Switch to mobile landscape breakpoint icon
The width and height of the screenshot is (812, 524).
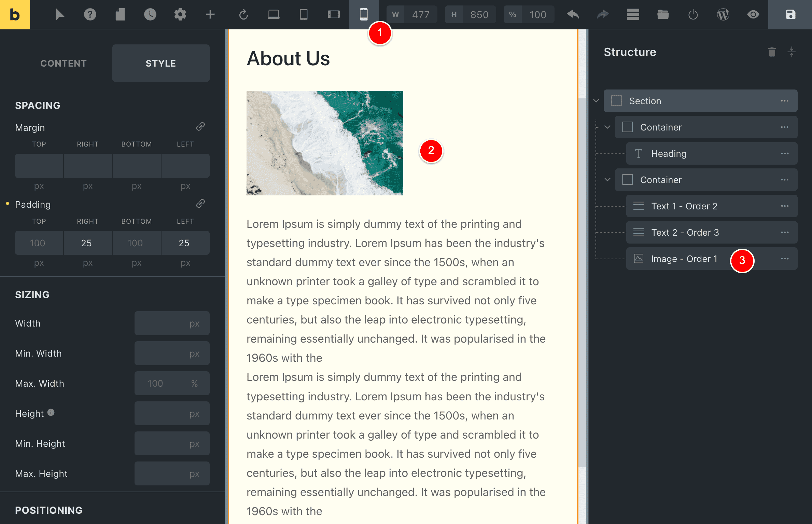[334, 14]
